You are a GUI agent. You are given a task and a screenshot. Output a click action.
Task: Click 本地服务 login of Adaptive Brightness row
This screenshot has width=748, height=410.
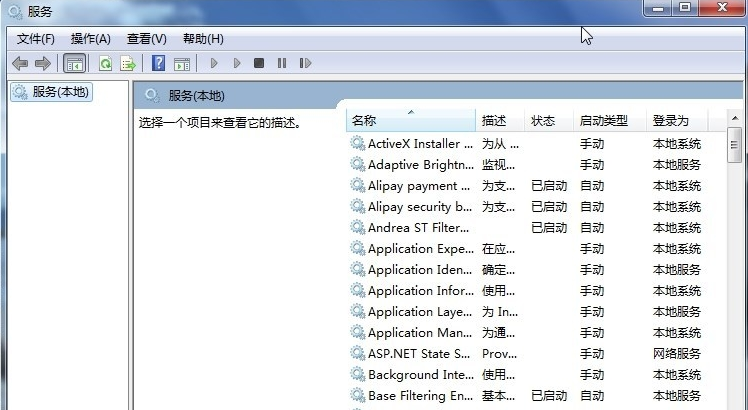pos(676,164)
